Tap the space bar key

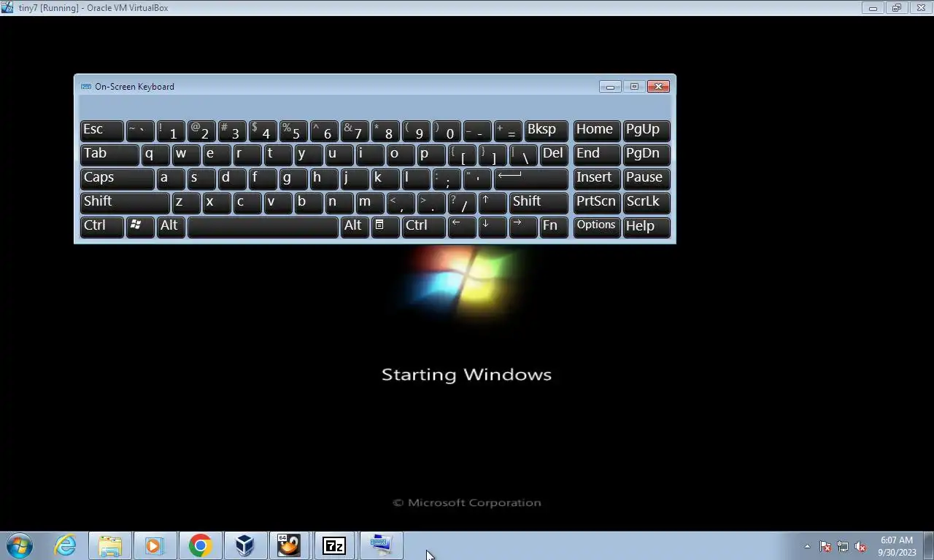[263, 226]
